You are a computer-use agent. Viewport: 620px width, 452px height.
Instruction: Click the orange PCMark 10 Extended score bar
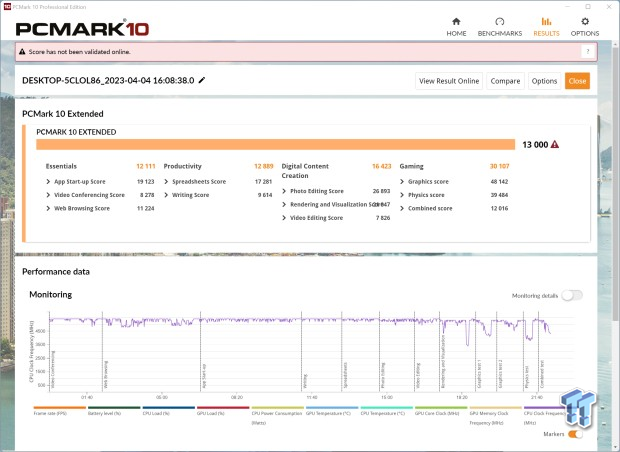pos(276,144)
